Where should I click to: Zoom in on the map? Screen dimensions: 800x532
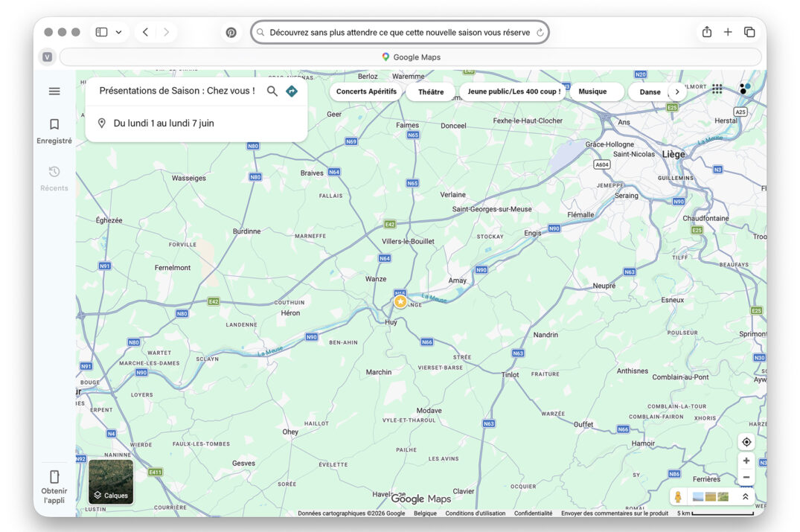tap(746, 461)
